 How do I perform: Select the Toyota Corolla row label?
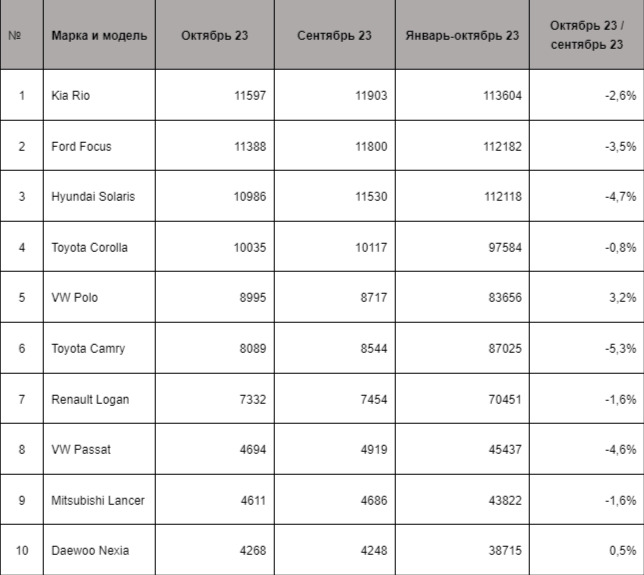pos(89,247)
